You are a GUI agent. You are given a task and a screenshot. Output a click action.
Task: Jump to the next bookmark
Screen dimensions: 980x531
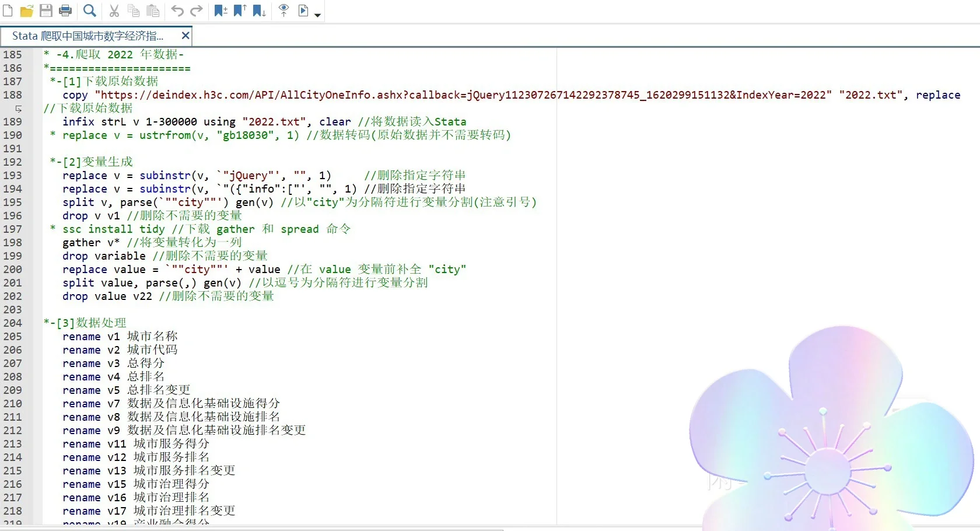click(x=259, y=11)
